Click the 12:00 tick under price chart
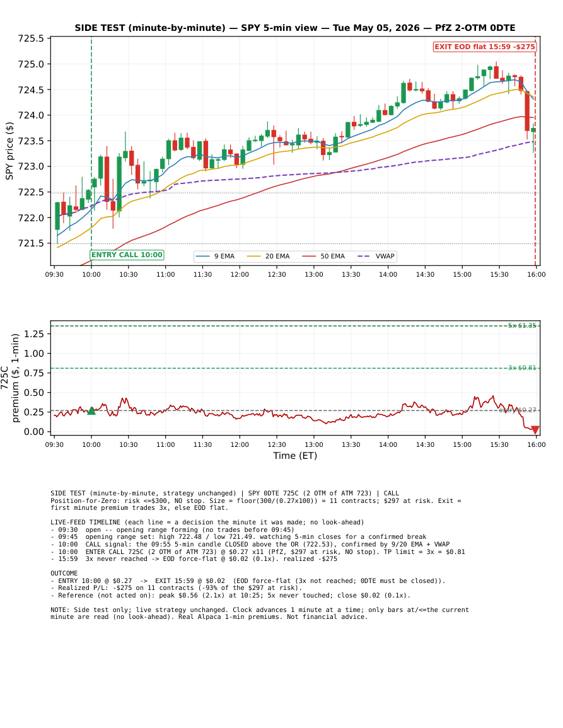563x728 pixels. point(240,274)
